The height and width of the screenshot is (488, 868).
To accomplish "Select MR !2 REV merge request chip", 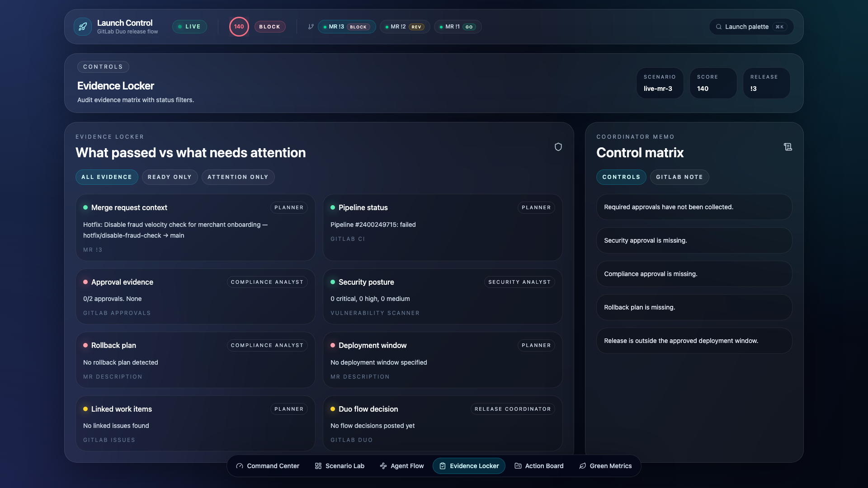I will 405,27.
